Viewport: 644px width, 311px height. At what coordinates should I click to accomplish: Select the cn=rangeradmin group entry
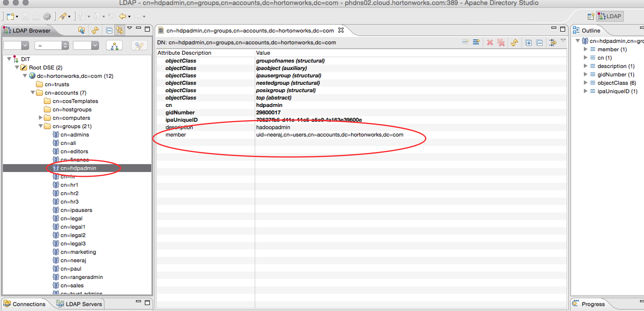(x=81, y=277)
